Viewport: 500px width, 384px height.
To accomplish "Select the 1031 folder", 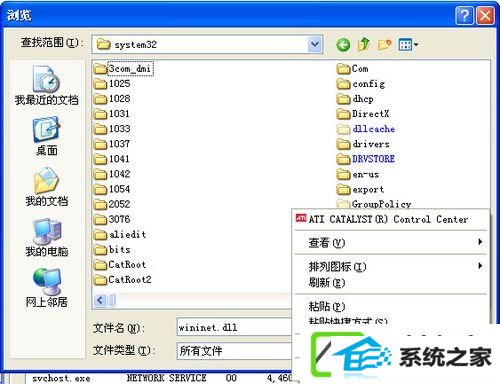I will [x=112, y=114].
